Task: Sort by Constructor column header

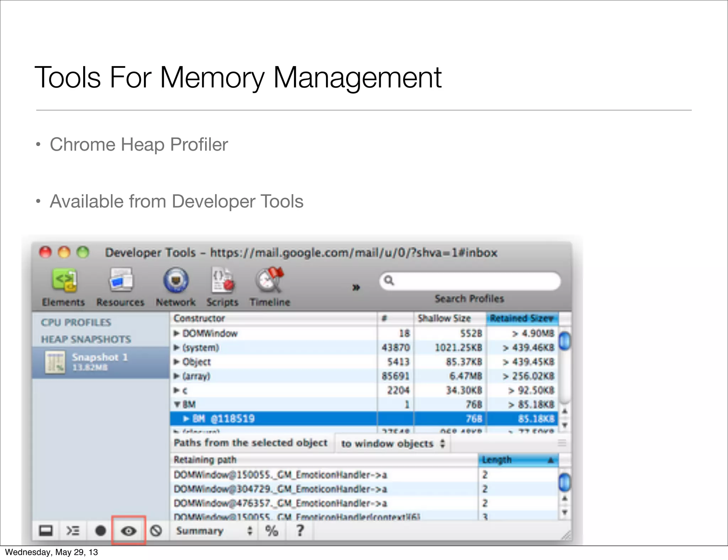Action: click(x=273, y=318)
